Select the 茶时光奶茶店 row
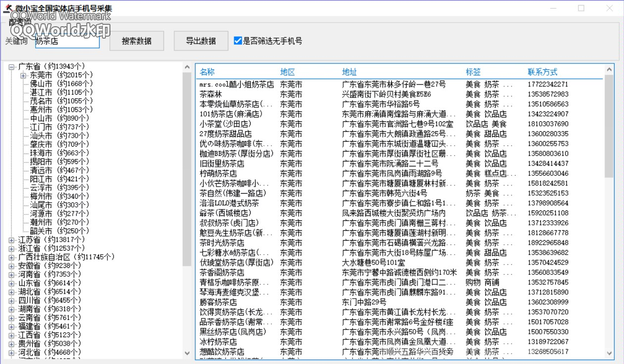Viewport: 624px width, 364px height. pyautogui.click(x=400, y=243)
